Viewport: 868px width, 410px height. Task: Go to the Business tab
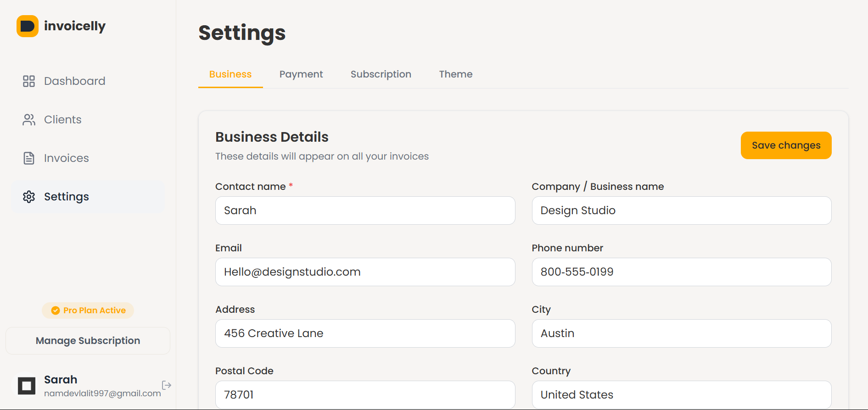[230, 74]
